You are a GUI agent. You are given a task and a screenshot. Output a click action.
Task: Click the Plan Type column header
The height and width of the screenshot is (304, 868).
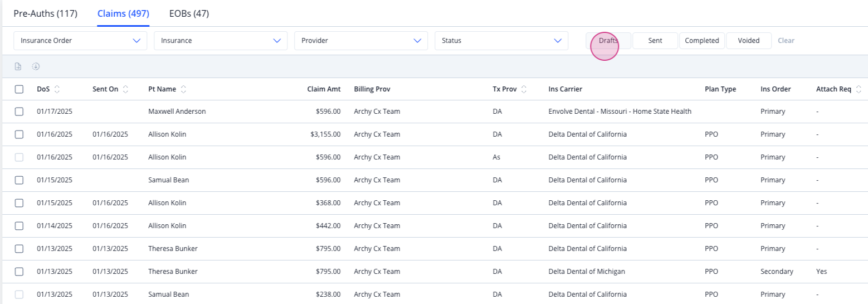720,89
